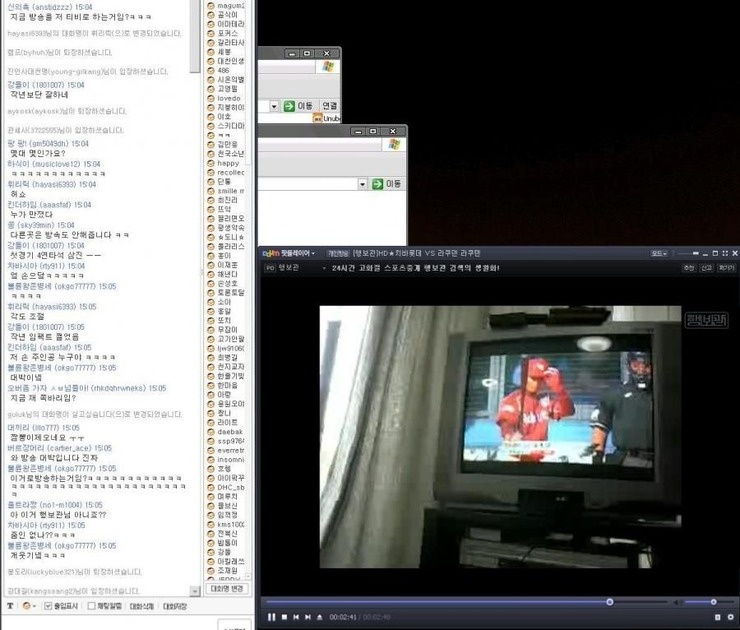Click chat sender '홀트라짱 (no1-m1004) 15:05'
Viewport: 740px width, 630px height.
point(55,504)
